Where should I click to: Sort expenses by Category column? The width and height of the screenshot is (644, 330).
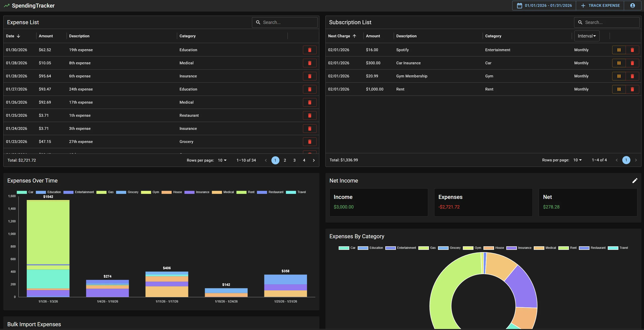click(x=188, y=36)
